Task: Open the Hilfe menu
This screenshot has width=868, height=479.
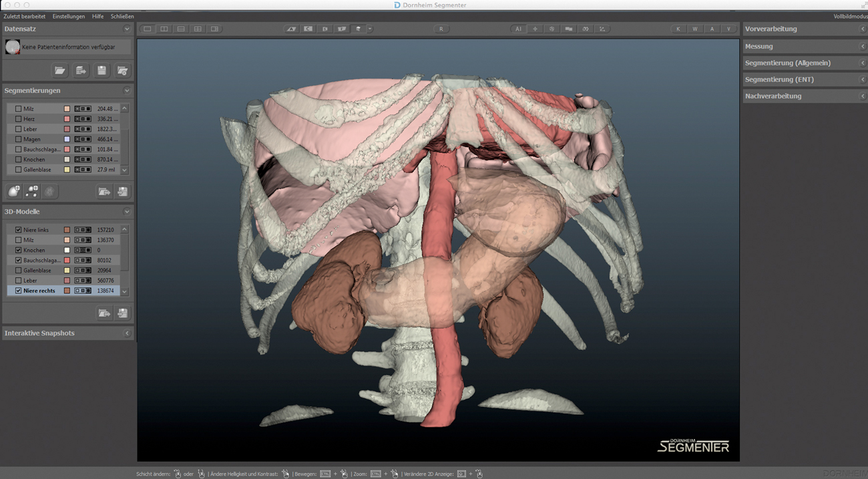Action: point(98,16)
